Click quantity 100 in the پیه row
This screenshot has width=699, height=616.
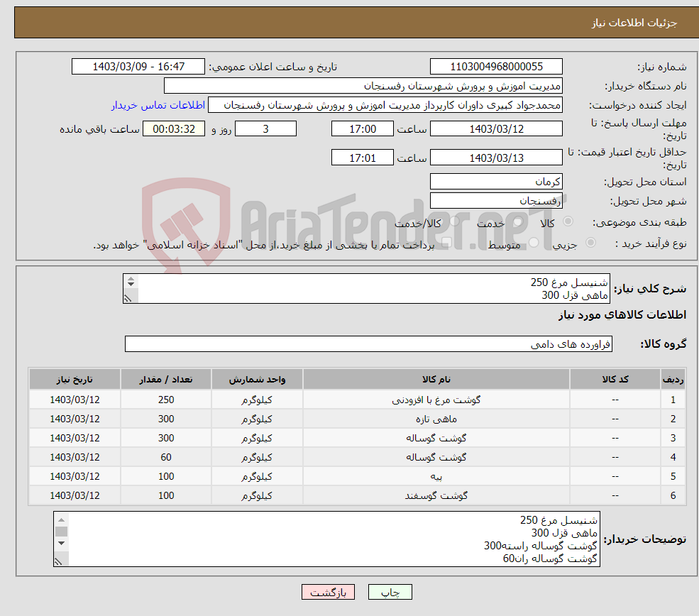166,476
